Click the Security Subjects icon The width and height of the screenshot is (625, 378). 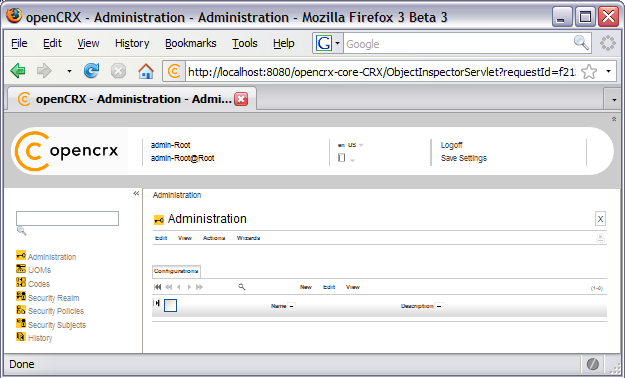pyautogui.click(x=21, y=323)
